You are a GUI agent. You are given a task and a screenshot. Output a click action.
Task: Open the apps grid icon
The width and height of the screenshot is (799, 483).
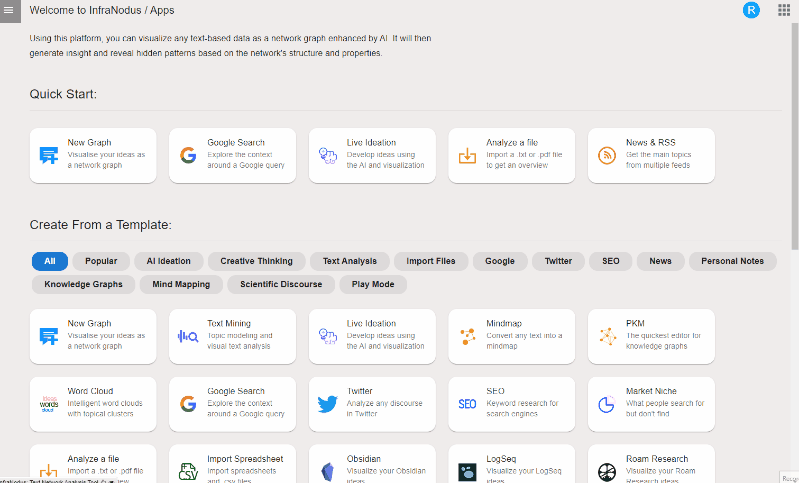point(784,10)
